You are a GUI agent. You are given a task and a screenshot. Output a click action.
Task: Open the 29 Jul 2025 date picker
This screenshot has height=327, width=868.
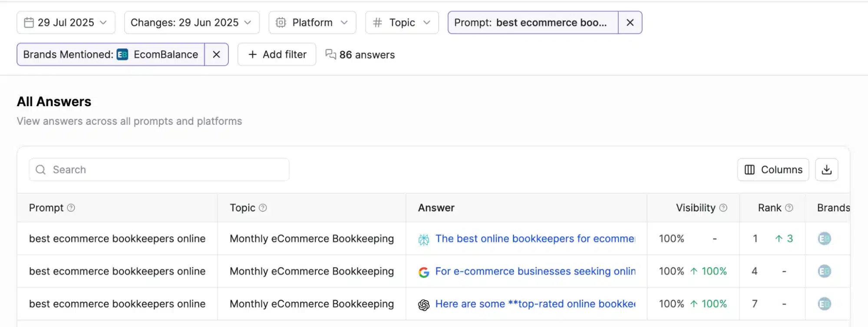66,23
